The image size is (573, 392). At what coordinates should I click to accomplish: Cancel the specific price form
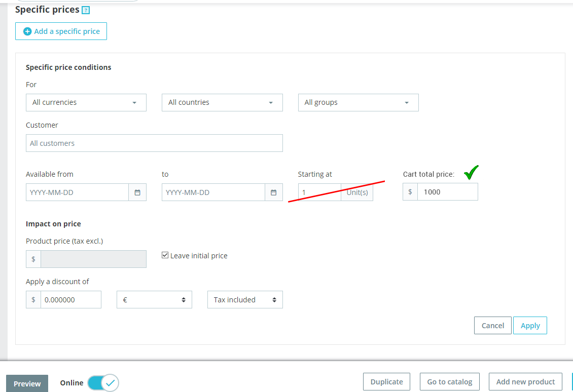pyautogui.click(x=492, y=326)
